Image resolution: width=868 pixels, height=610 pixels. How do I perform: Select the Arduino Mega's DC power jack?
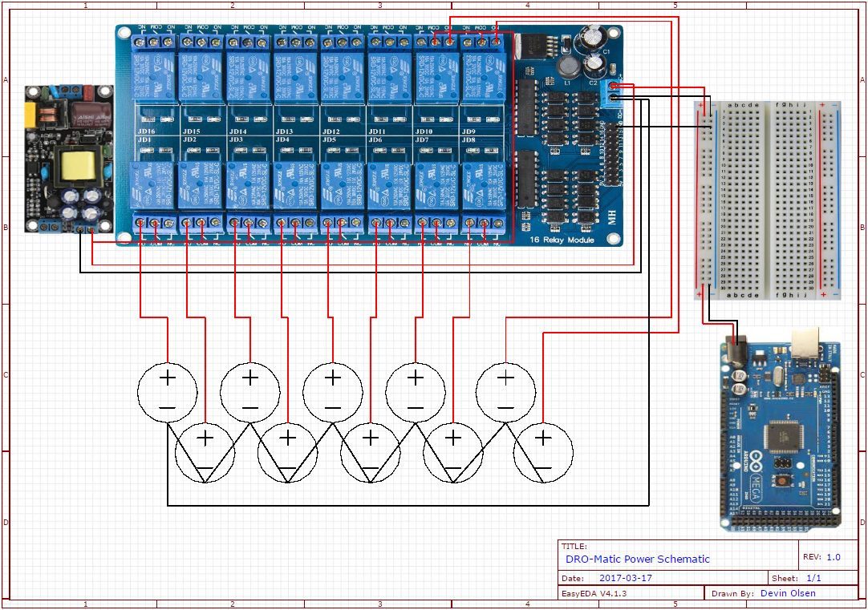click(x=736, y=350)
